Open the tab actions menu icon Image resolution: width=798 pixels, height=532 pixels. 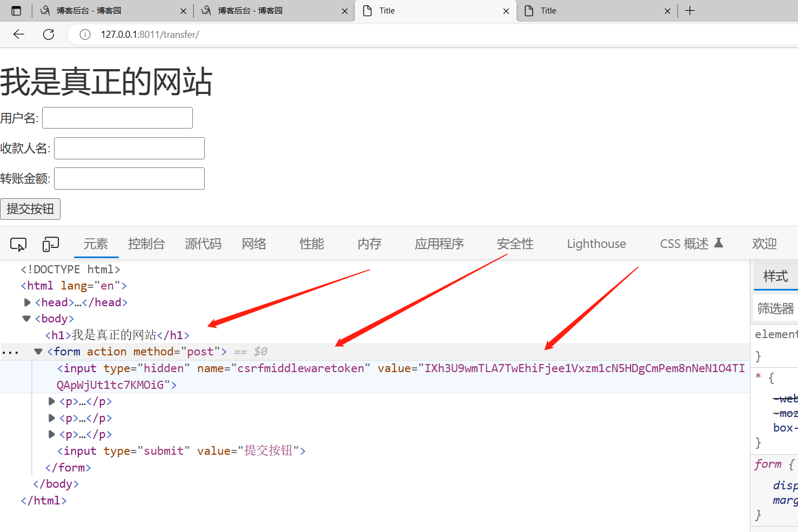coord(16,11)
